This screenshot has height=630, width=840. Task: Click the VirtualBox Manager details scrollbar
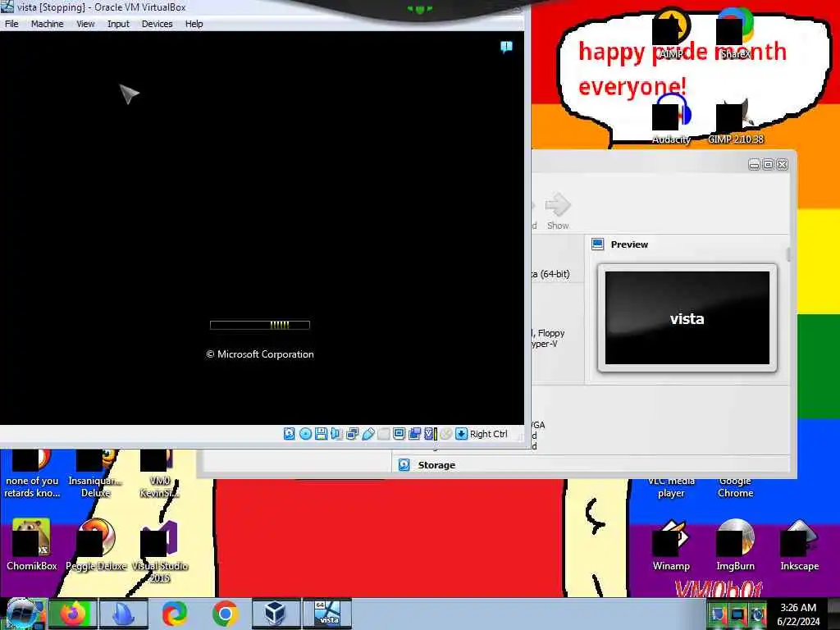coord(788,255)
